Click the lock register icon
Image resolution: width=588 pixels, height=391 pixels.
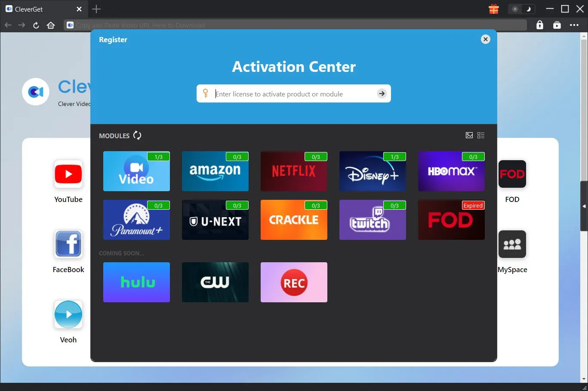tap(539, 25)
